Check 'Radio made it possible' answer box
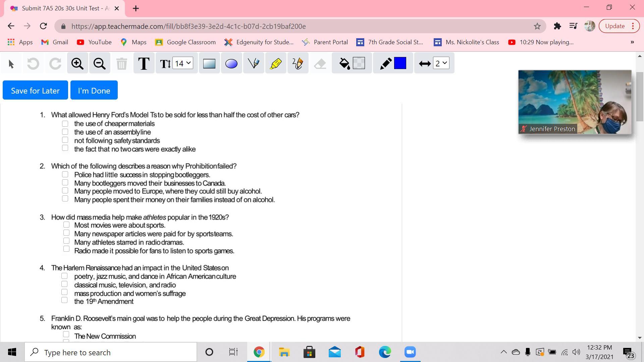The width and height of the screenshot is (644, 362). (66, 249)
